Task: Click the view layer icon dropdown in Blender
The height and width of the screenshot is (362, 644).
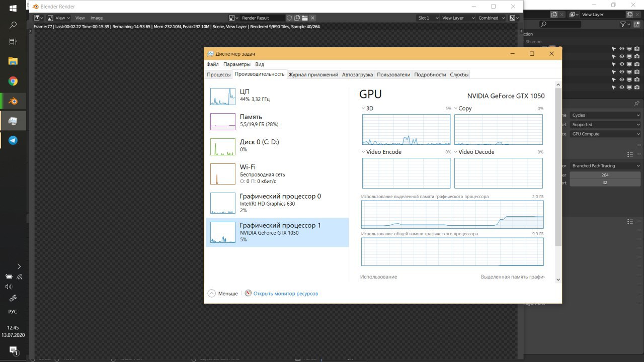Action: [574, 15]
